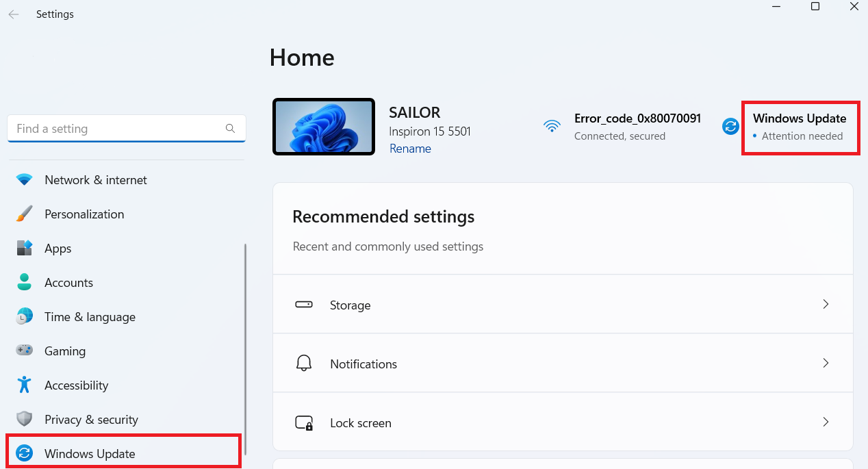Click the Notifications bell icon
The image size is (868, 469).
point(304,364)
